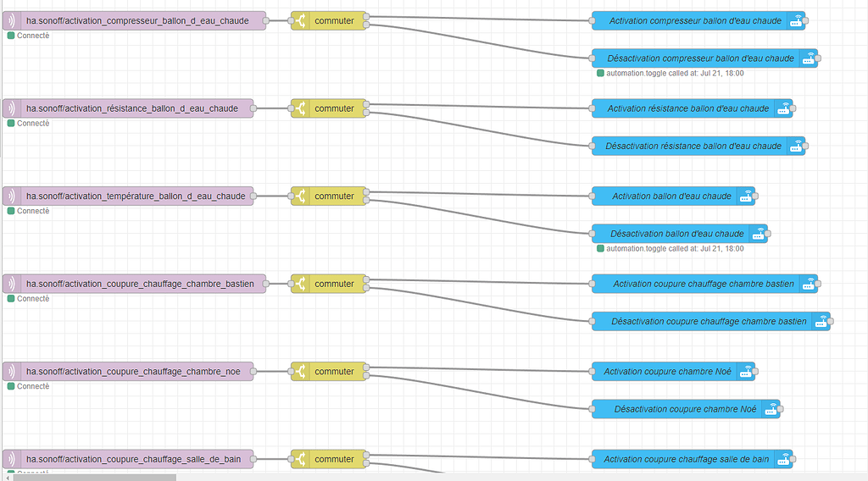Screen dimensions: 868x481
Task: Select the 'Désactivation ballon d'eau chaude' label
Action: coord(677,234)
